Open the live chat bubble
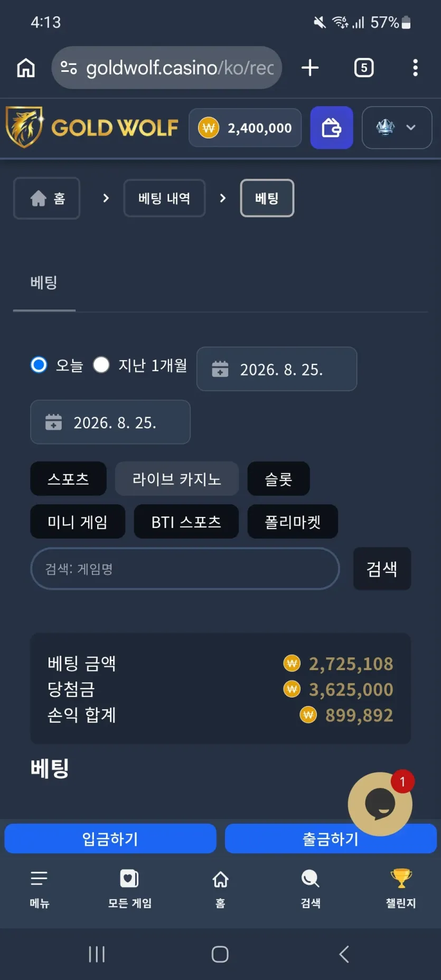The image size is (441, 980). 380,804
